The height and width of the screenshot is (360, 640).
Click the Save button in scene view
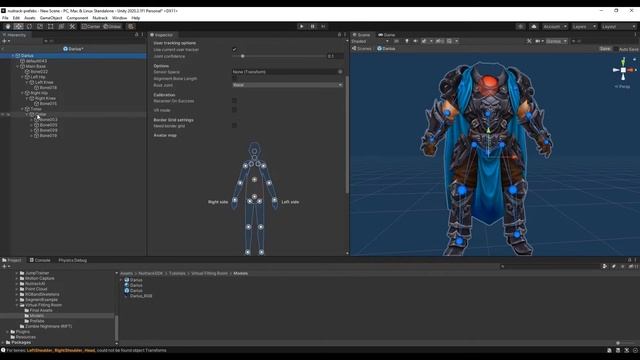(605, 49)
